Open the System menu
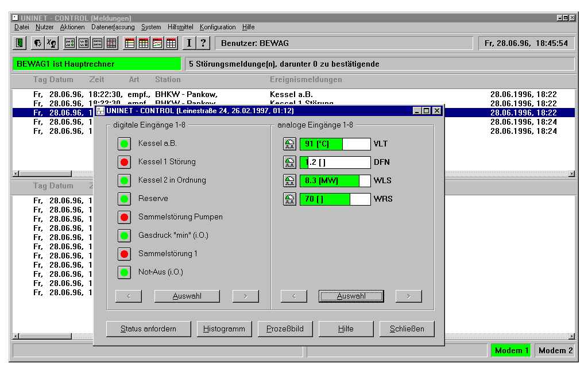588x371 pixels. coord(151,27)
